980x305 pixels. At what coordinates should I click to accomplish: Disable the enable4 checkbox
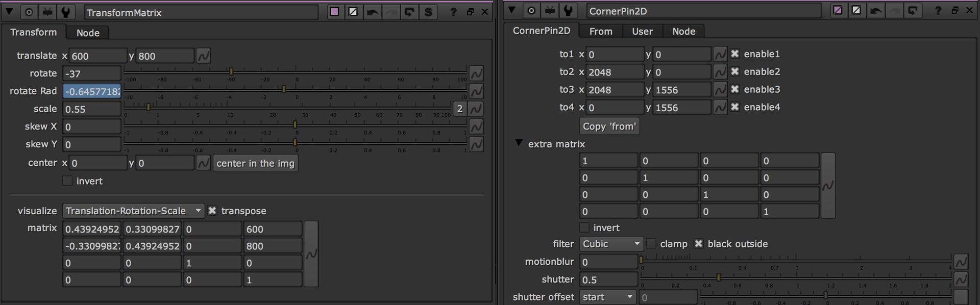coord(735,107)
